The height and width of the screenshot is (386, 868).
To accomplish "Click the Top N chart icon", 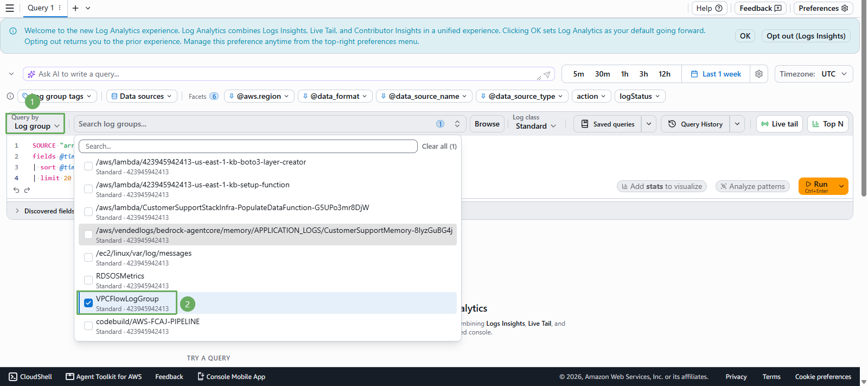I will click(x=816, y=124).
